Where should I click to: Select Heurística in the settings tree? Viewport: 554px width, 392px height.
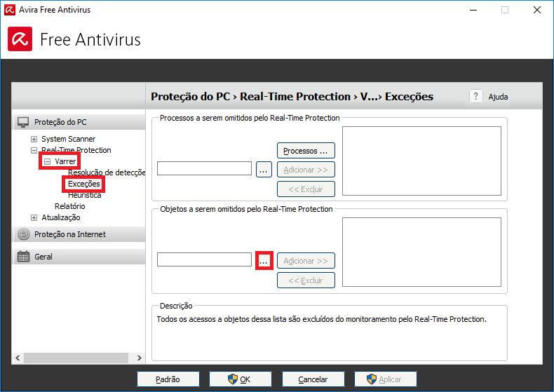click(x=84, y=195)
